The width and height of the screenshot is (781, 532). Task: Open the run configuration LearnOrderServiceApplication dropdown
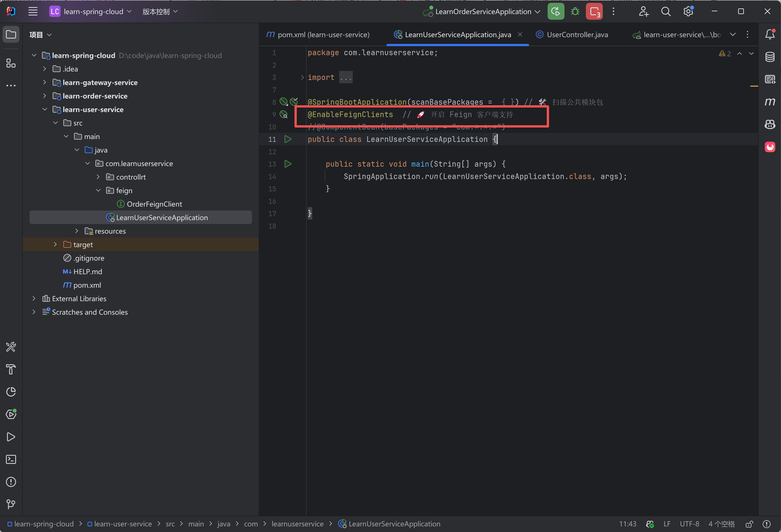pos(481,12)
